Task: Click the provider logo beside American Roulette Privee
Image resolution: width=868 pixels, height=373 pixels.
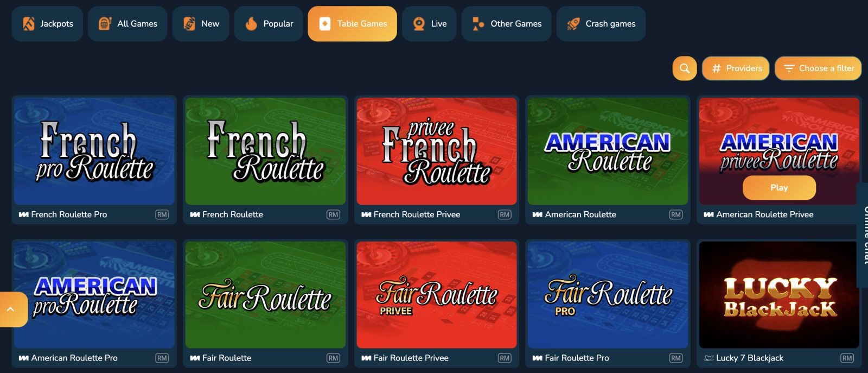Action: pos(709,215)
